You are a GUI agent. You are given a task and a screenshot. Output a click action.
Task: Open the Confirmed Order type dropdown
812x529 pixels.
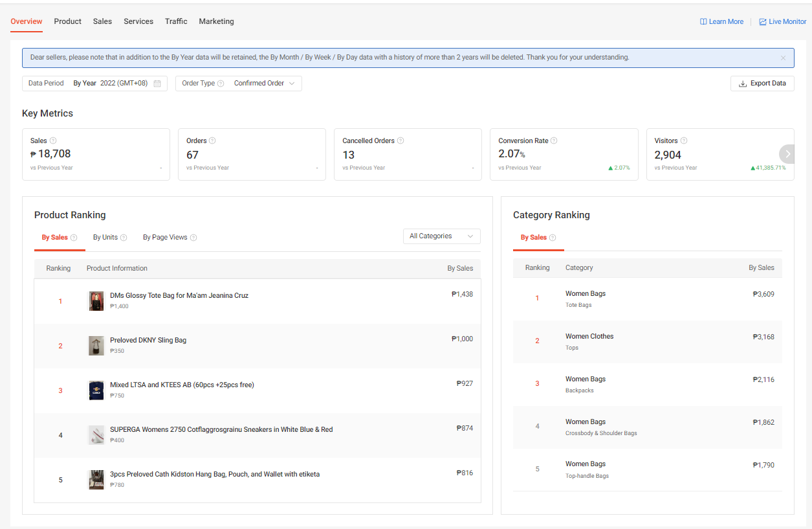[265, 84]
